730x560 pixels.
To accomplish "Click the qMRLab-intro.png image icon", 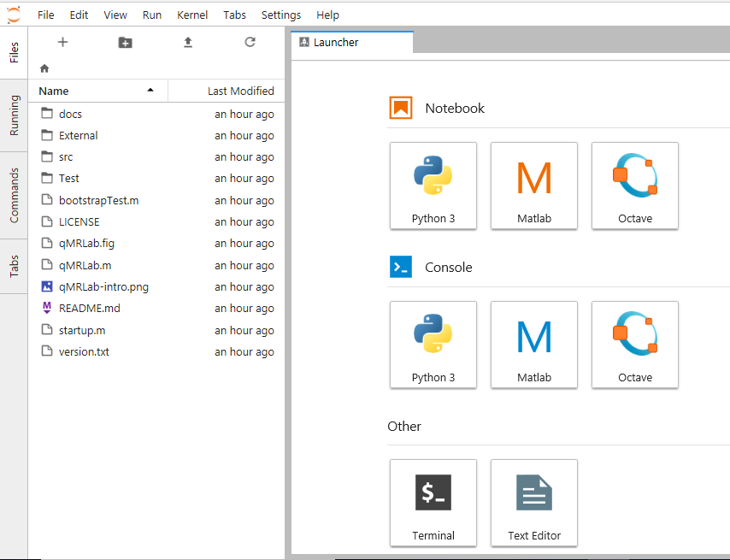I will click(47, 286).
